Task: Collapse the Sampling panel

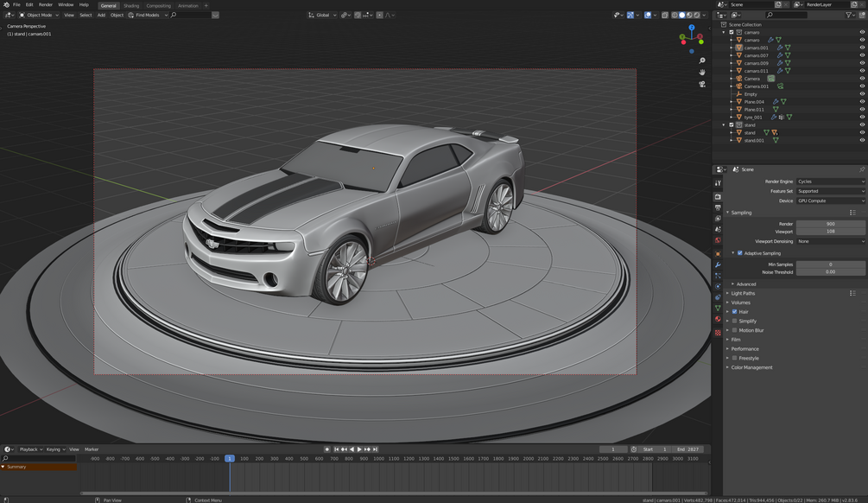Action: (x=741, y=213)
